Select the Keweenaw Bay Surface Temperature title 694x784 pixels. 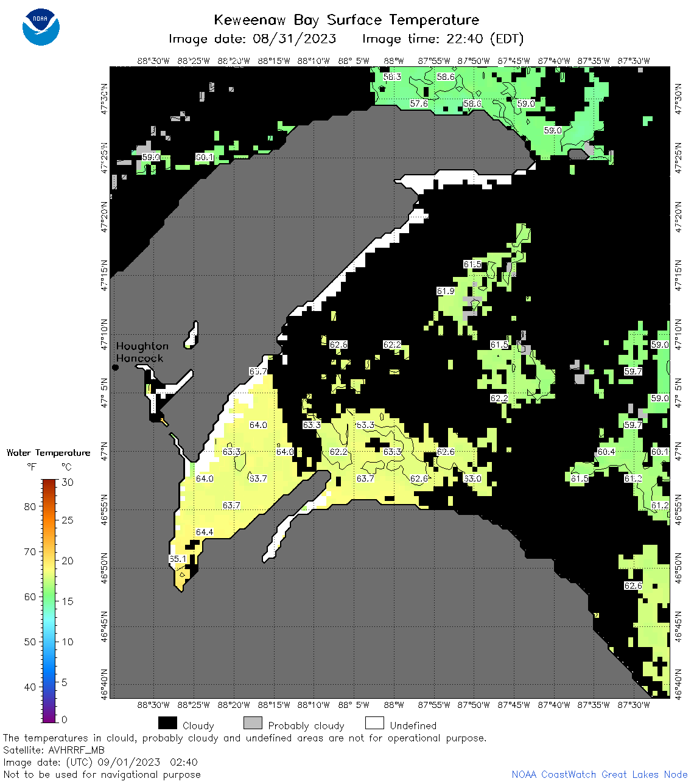pyautogui.click(x=346, y=19)
